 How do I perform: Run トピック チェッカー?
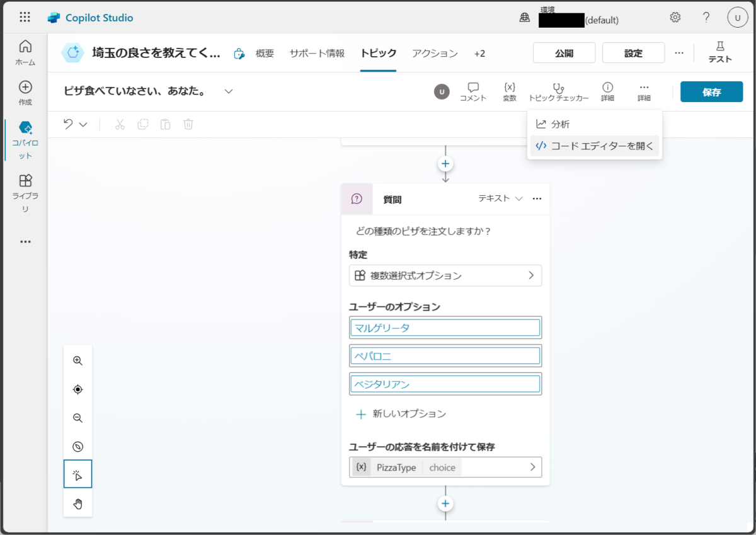[558, 92]
